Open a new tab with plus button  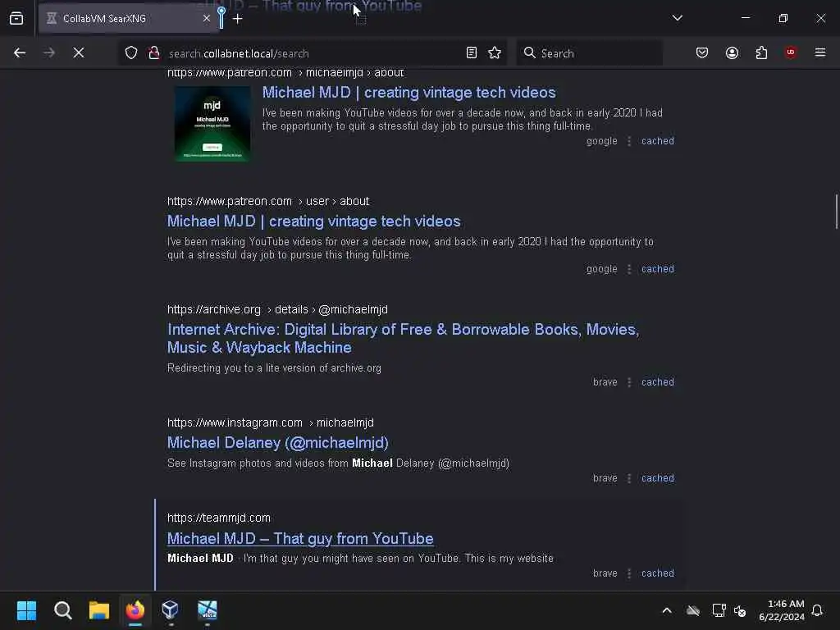tap(237, 19)
